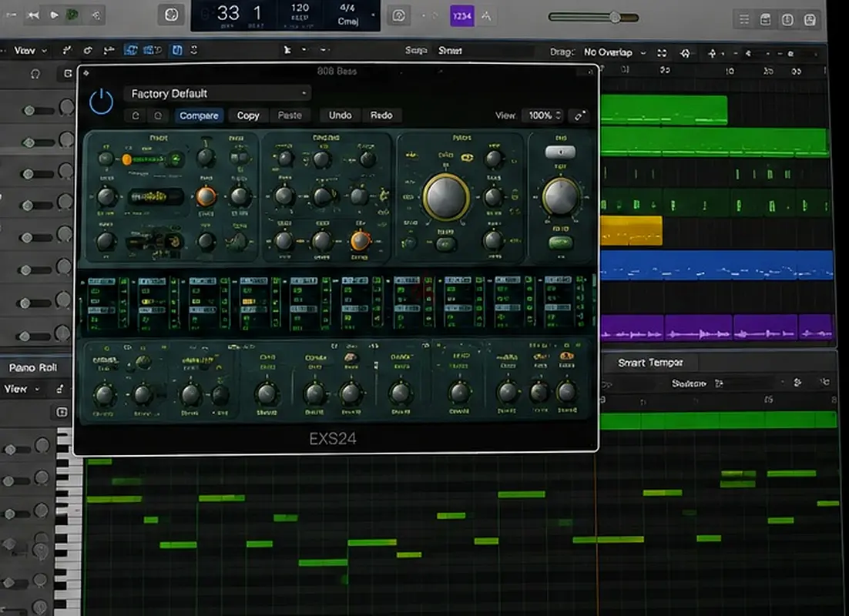This screenshot has height=616, width=849.
Task: Click the zoom-fit icon right of No Overlap
Action: (662, 53)
